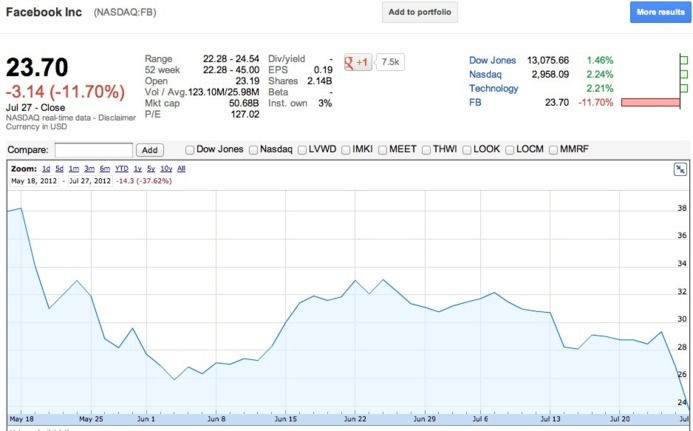Click the Facebook Inc title
Screen dimensions: 693x431
44,12
